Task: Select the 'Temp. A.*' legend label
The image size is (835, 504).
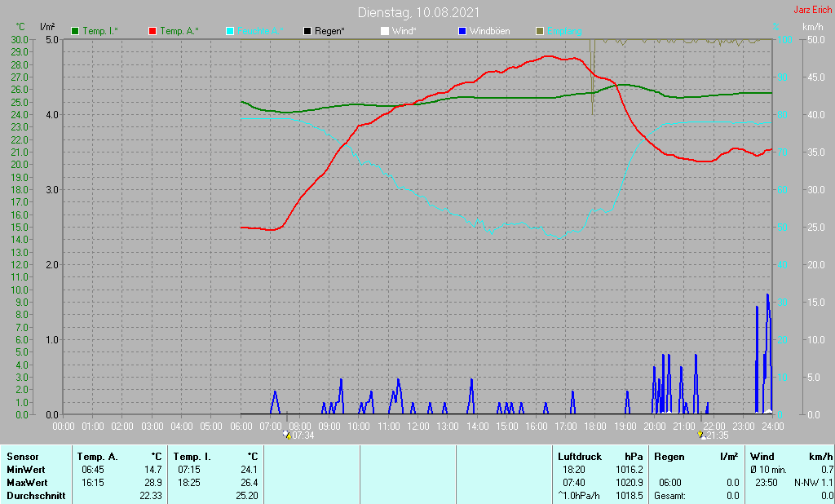Action: 179,31
